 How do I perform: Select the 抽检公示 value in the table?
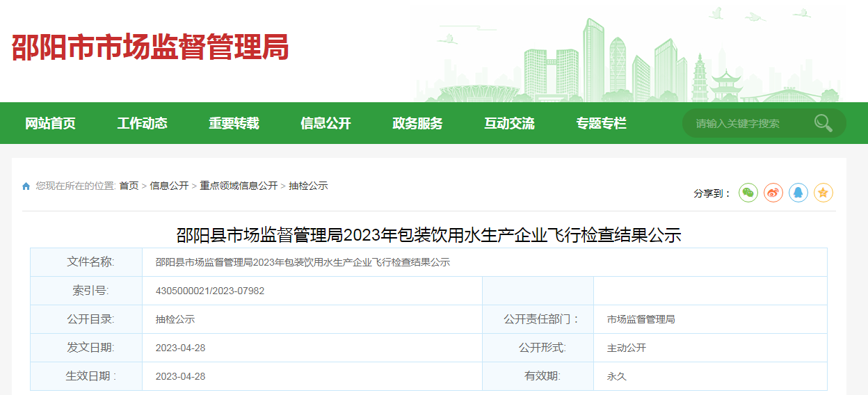click(175, 319)
